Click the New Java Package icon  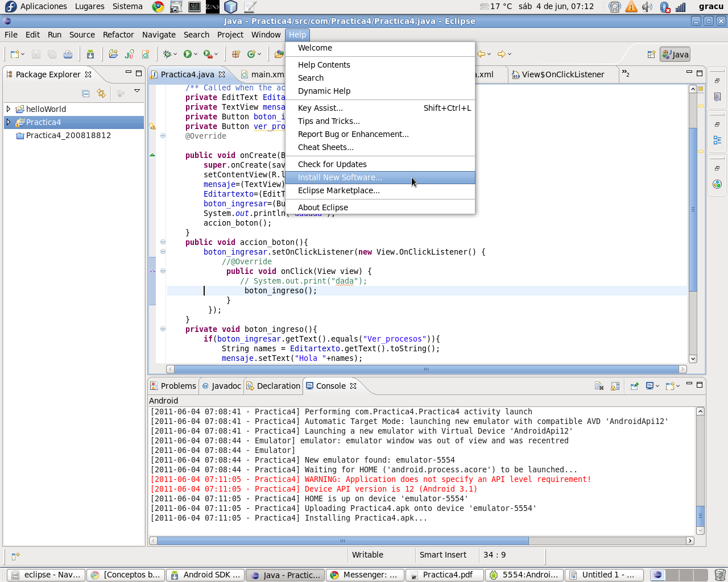[236, 54]
